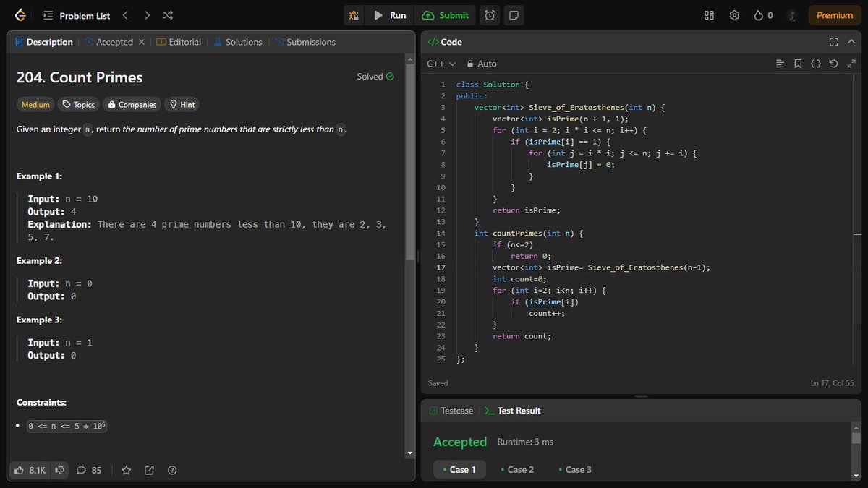Like the problem with thumbs up 8.1K
This screenshot has height=488, width=868.
pyautogui.click(x=30, y=470)
